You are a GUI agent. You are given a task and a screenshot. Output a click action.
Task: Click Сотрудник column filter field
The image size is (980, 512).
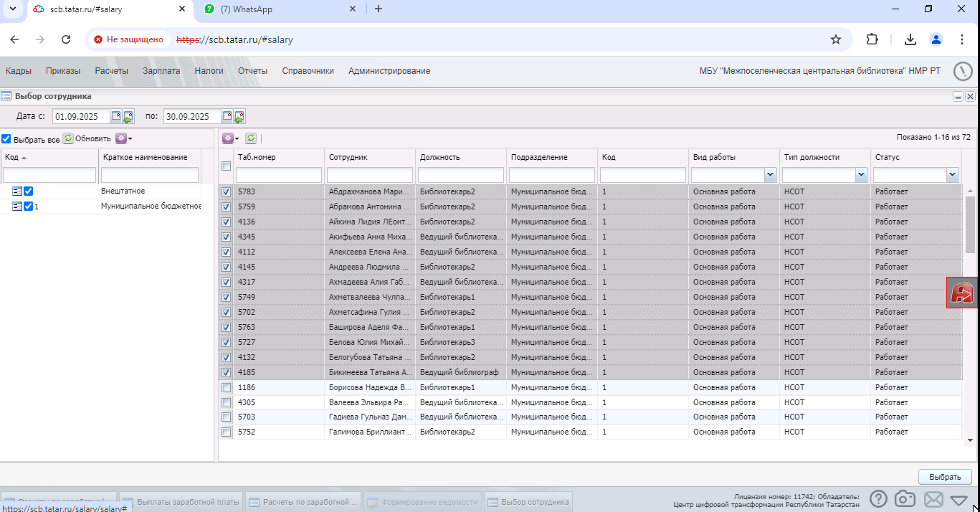point(370,175)
